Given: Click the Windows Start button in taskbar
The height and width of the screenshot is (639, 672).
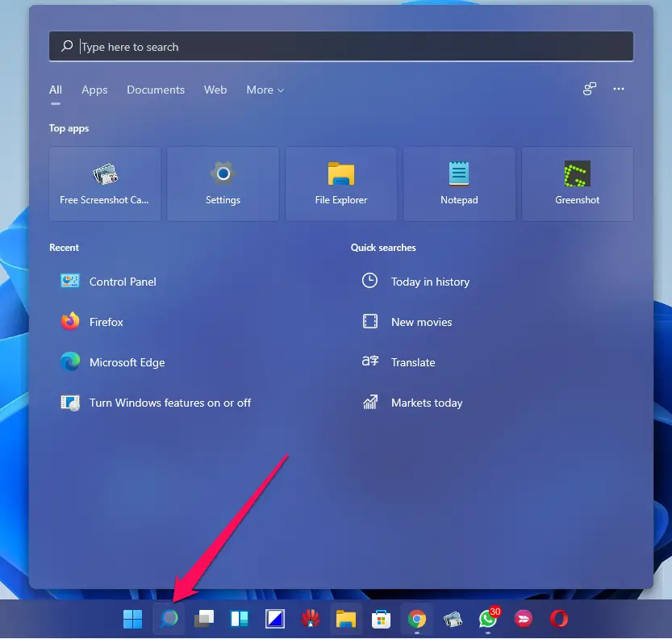Looking at the screenshot, I should [x=133, y=619].
